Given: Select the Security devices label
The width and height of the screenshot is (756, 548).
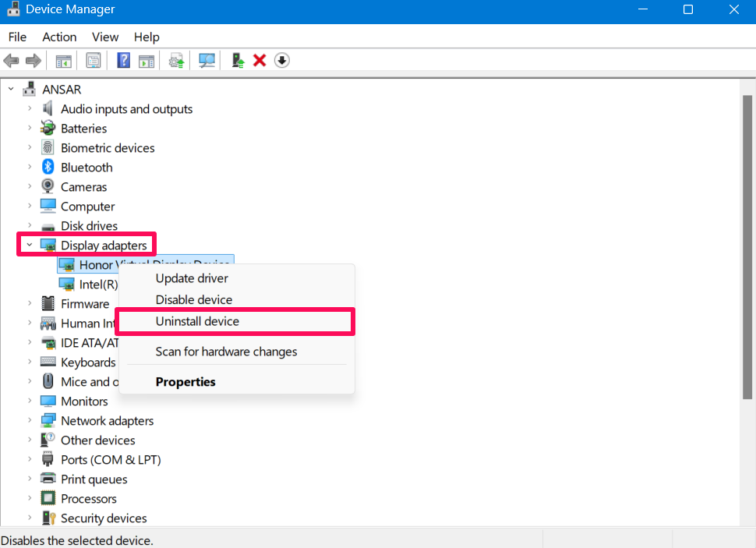Looking at the screenshot, I should click(104, 518).
